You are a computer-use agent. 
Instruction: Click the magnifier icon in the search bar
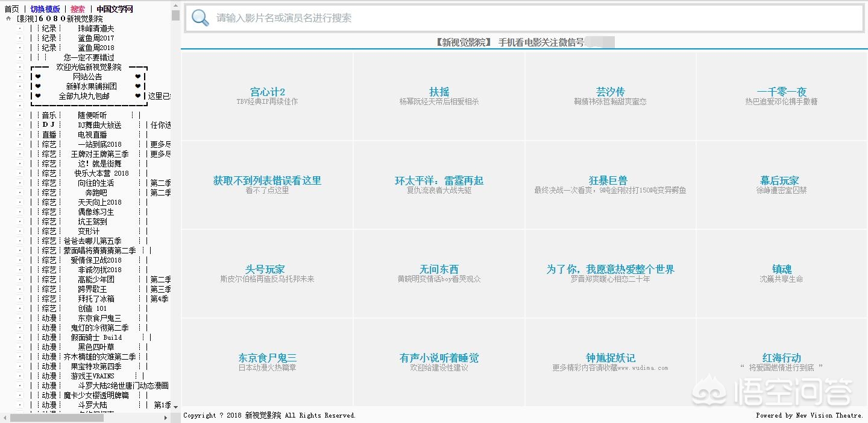pos(200,18)
